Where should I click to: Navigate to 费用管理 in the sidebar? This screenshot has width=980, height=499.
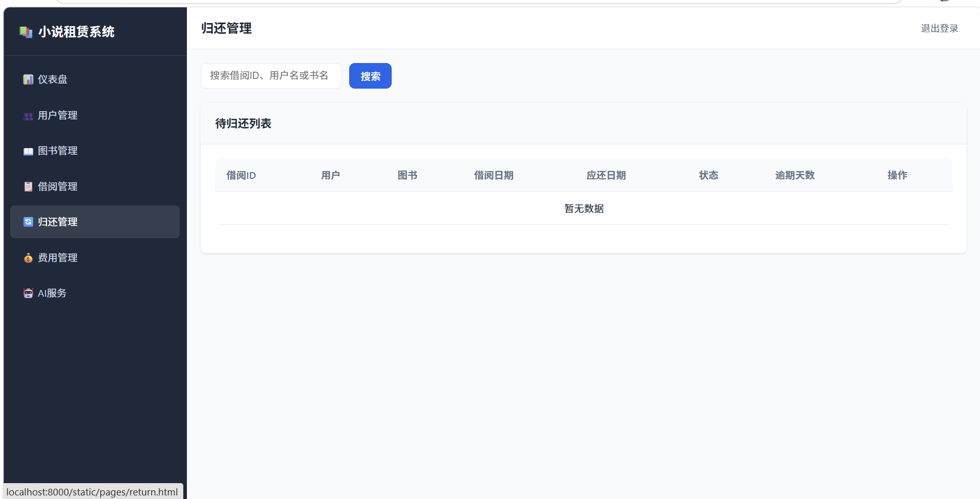click(95, 258)
